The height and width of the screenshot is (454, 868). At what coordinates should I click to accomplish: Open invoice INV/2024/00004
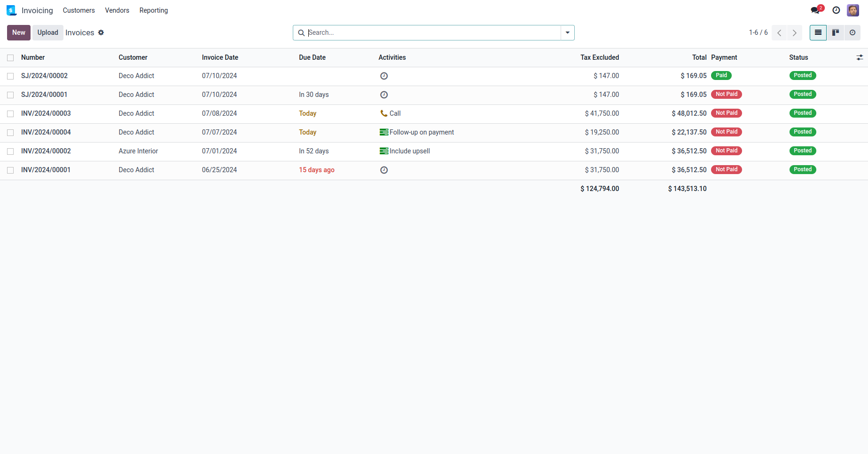[46, 132]
